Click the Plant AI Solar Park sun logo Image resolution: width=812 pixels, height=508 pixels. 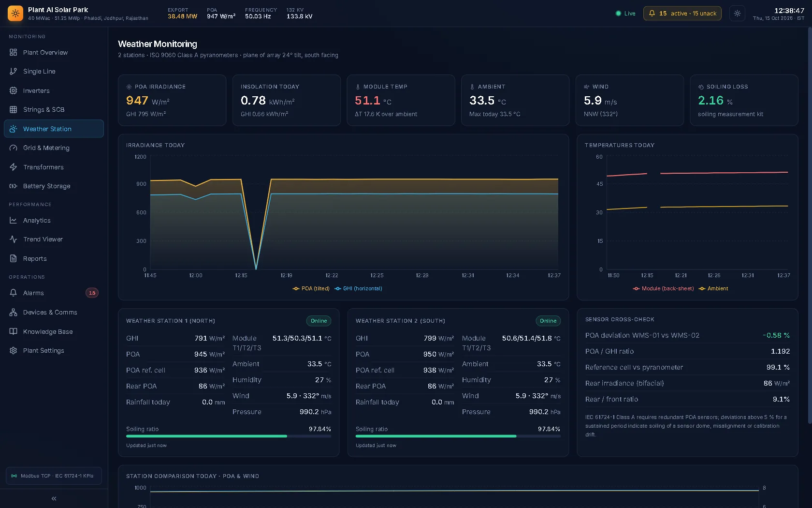[15, 14]
